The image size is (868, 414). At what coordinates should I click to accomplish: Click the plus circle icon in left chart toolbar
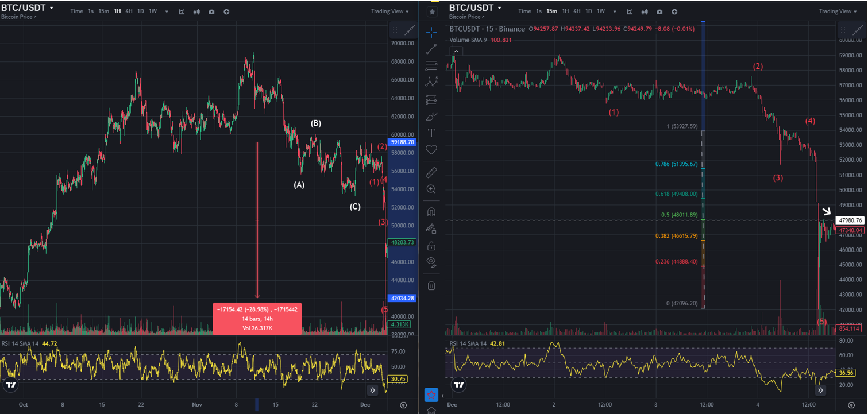pyautogui.click(x=226, y=11)
